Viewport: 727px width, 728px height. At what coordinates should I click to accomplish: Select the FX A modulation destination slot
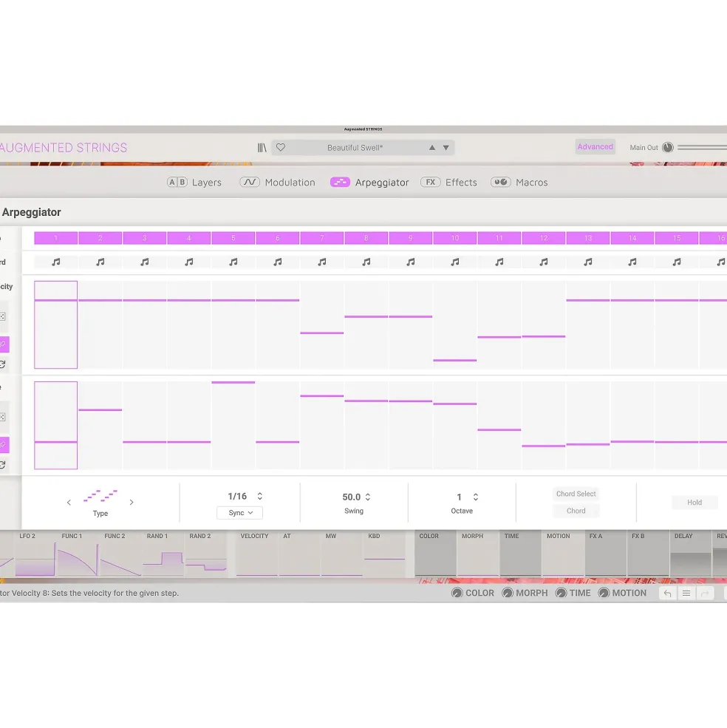[x=606, y=553]
